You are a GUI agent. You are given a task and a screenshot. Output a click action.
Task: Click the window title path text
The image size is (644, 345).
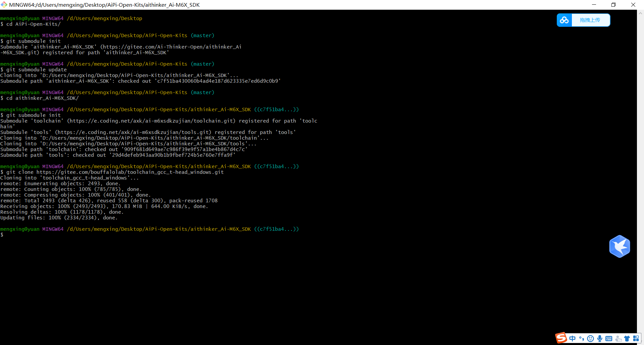click(x=104, y=5)
